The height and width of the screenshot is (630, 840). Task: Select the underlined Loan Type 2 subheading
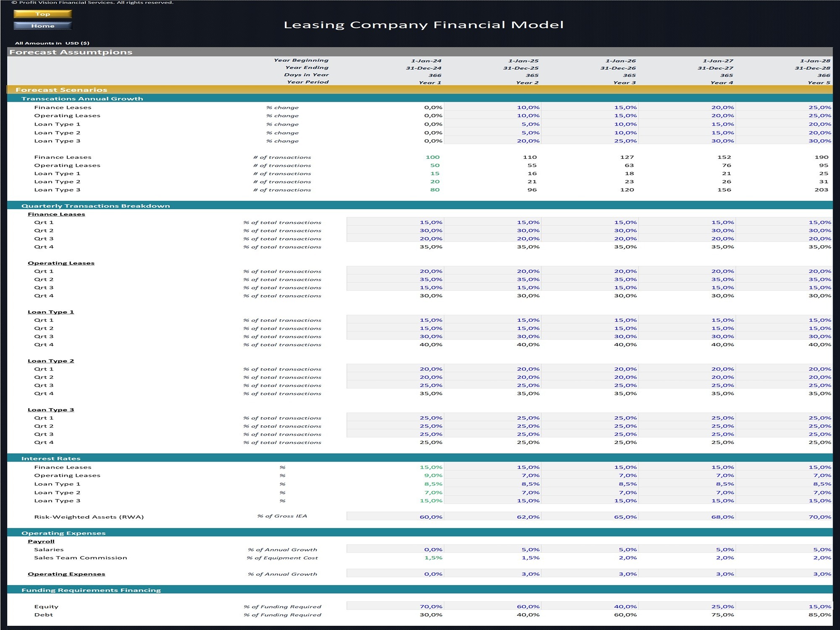point(51,361)
